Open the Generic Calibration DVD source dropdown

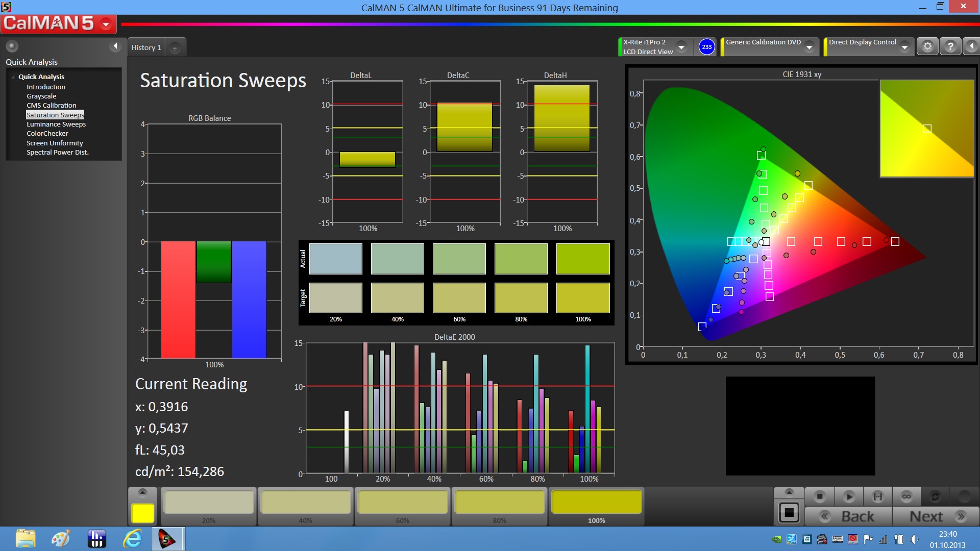pyautogui.click(x=809, y=47)
